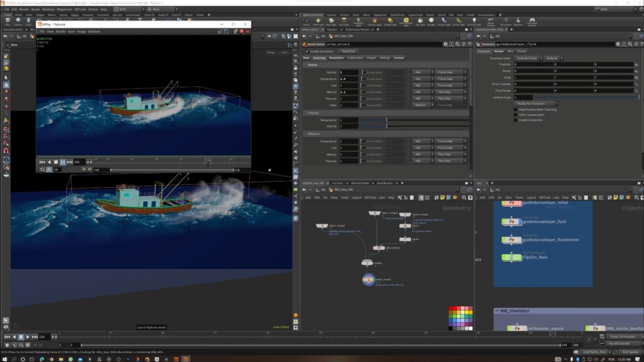Click Uniform Scale slider

pos(586,97)
